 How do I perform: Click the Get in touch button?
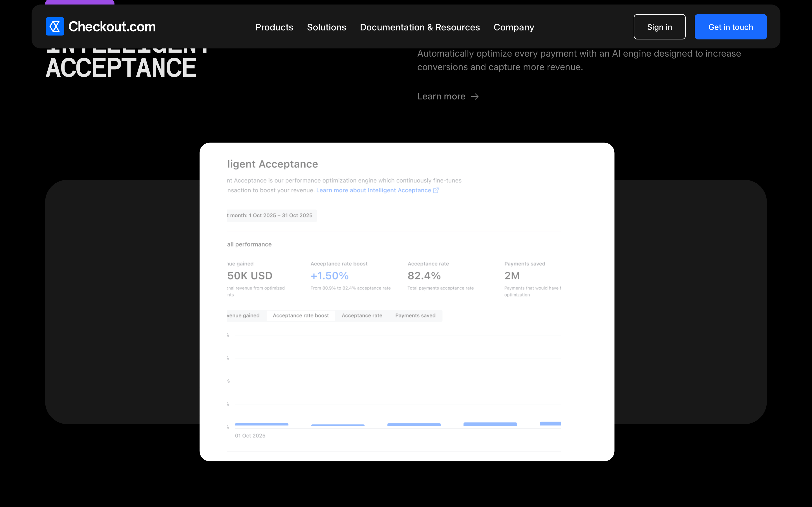[x=731, y=27]
